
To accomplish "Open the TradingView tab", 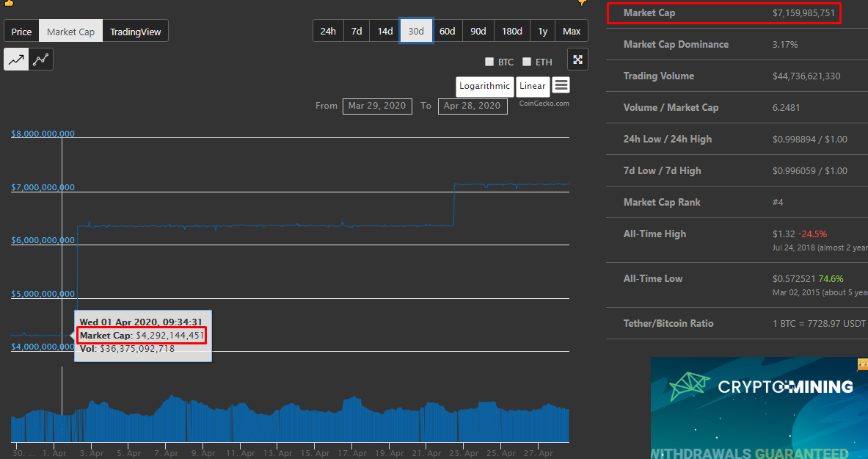I will tap(135, 32).
